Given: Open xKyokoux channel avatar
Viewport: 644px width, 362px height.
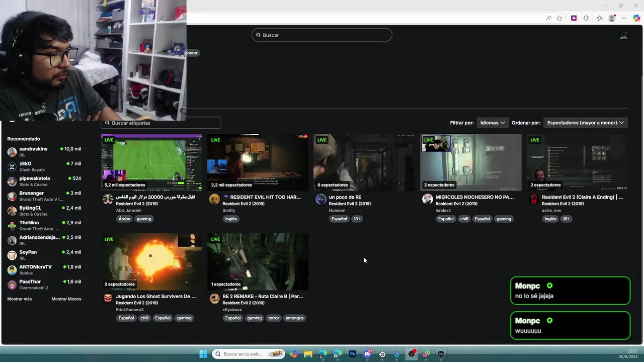Looking at the screenshot, I should point(214,298).
